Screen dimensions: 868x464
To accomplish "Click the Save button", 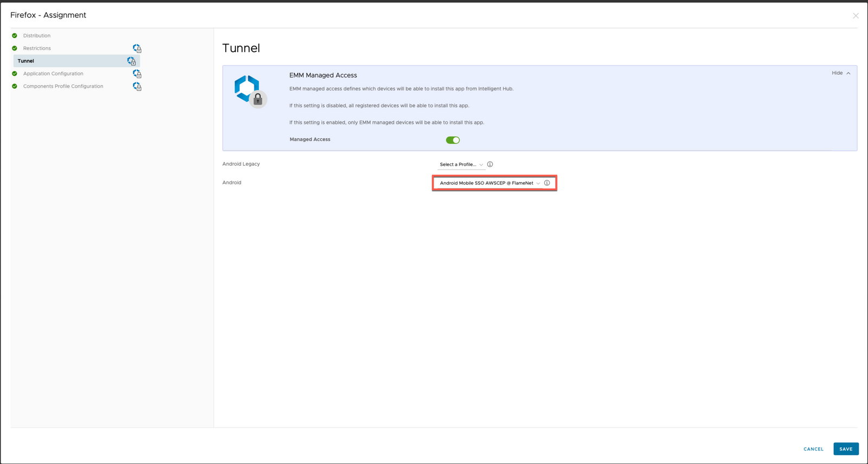I will (846, 449).
